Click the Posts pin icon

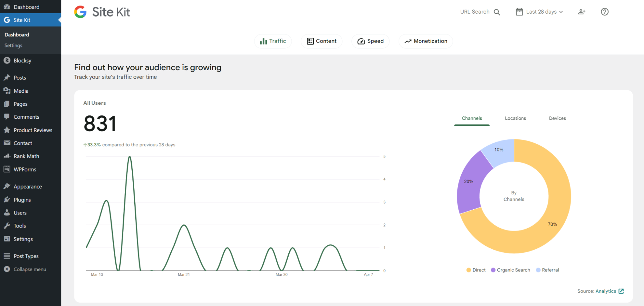(7, 77)
